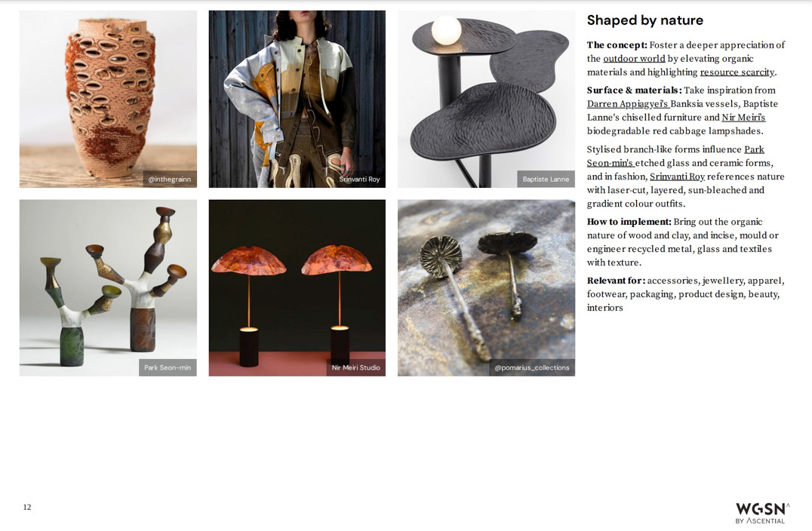The image size is (812, 531).
Task: Click the @pomarius_collections caption tag
Action: click(x=532, y=367)
